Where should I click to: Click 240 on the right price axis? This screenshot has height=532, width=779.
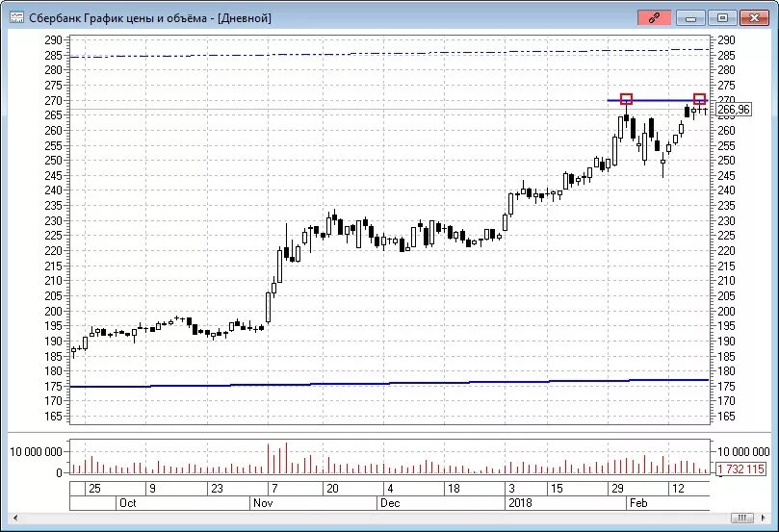[x=726, y=190]
